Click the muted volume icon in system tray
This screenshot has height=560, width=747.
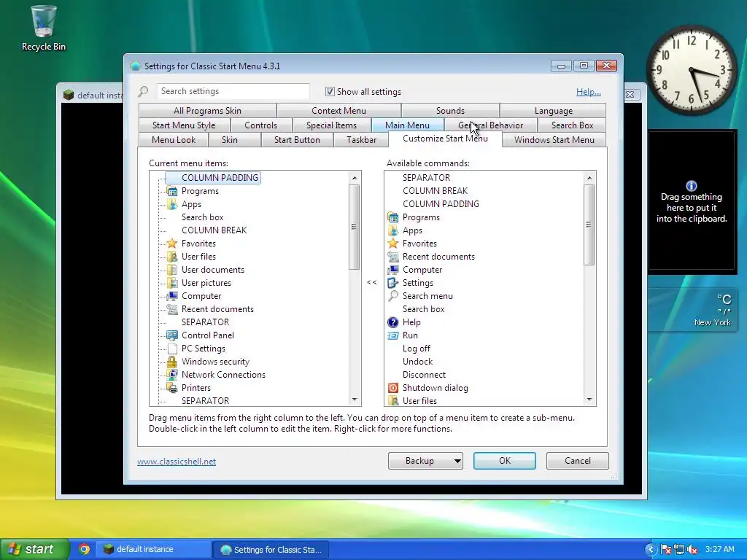point(692,550)
